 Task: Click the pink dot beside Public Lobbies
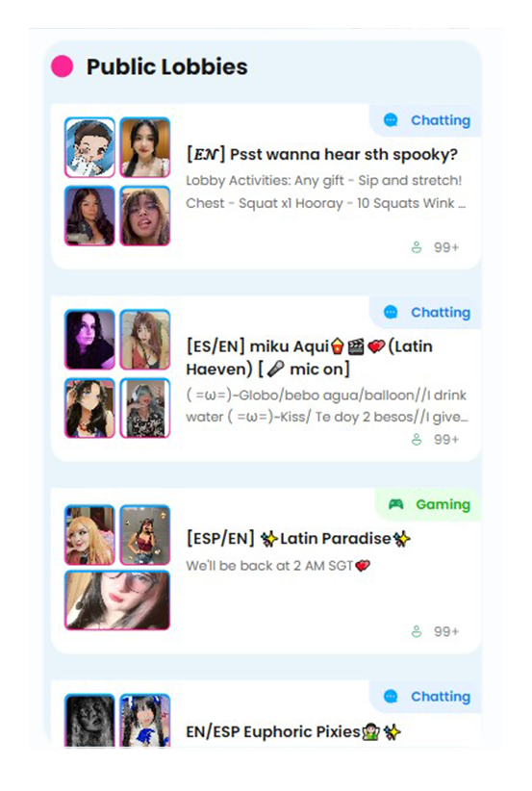pos(63,66)
